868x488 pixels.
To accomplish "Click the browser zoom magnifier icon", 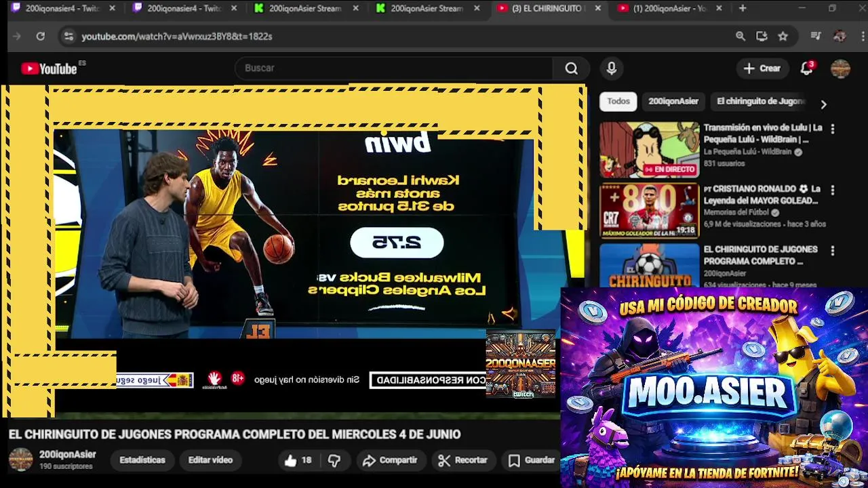I will click(x=741, y=36).
